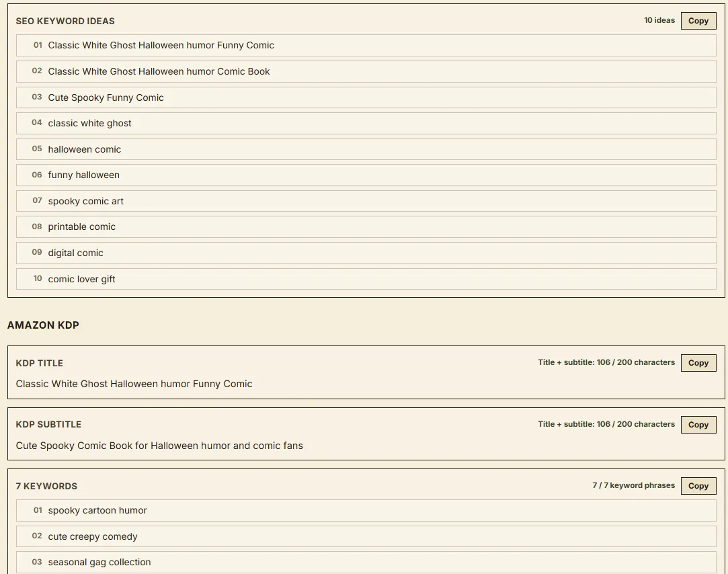Click the 'classic white ghost' keyword row
This screenshot has height=574, width=728.
tap(366, 123)
